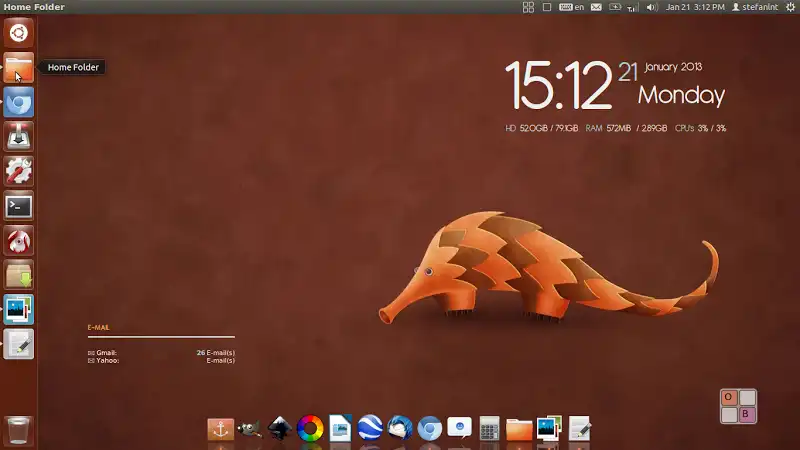
Task: Click the 'CPU's 3% / 3%' stats text
Action: click(701, 128)
